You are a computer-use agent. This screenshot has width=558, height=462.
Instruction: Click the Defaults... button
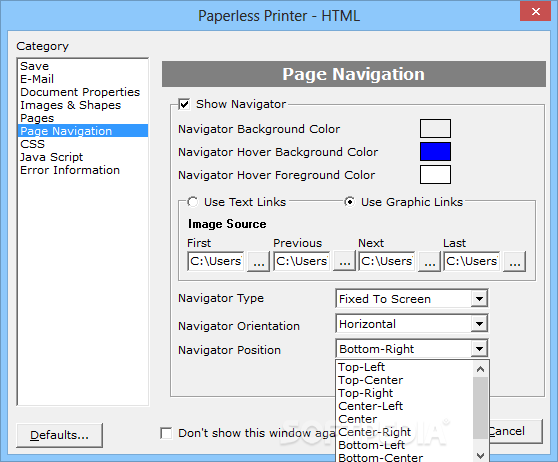59,435
